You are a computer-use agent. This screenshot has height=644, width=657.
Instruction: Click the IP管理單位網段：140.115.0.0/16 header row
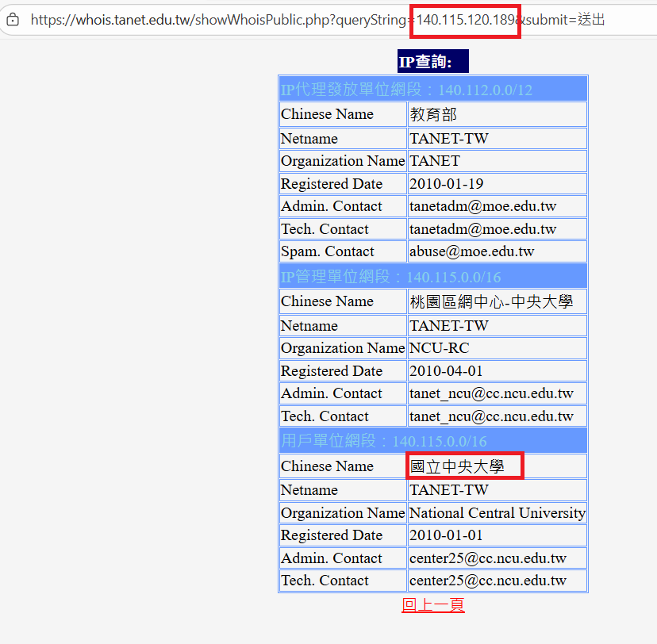pyautogui.click(x=432, y=276)
